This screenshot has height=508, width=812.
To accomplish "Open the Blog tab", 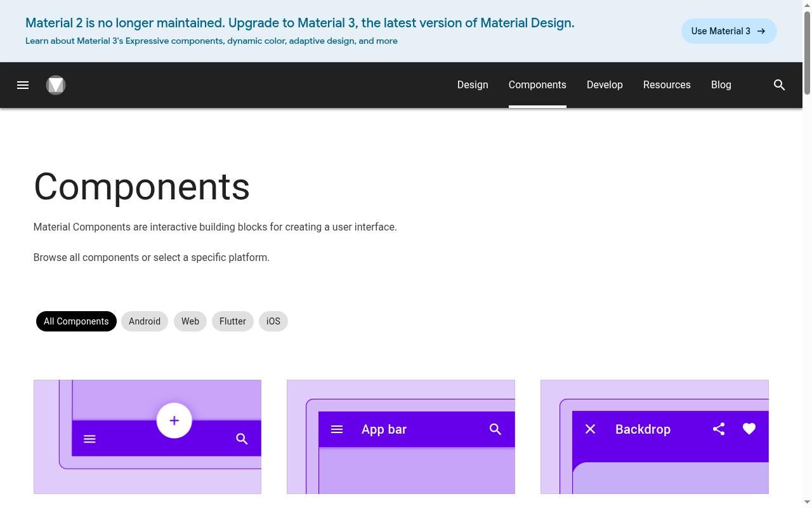I will click(x=721, y=85).
